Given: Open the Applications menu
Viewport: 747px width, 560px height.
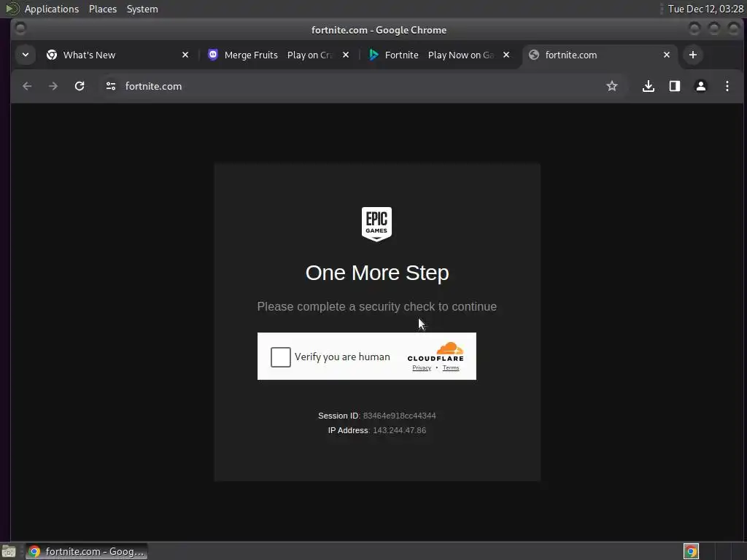Looking at the screenshot, I should pyautogui.click(x=52, y=9).
